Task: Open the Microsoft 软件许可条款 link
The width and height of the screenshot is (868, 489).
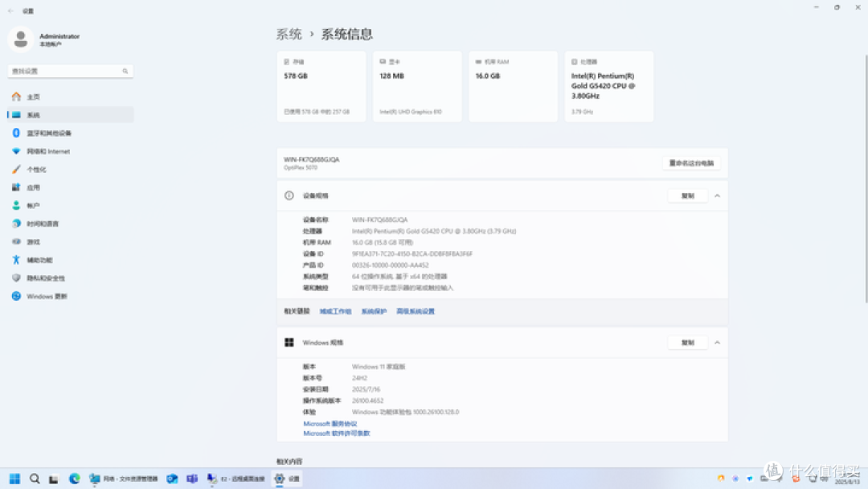Action: pyautogui.click(x=337, y=434)
